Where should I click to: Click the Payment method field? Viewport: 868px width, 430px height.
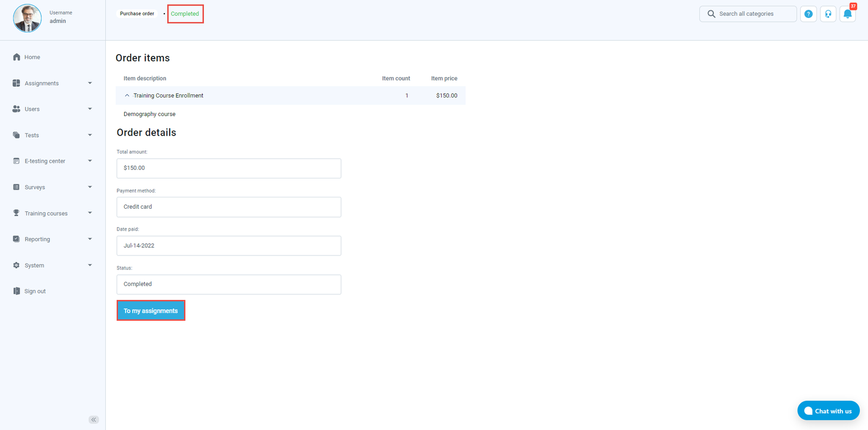click(228, 207)
